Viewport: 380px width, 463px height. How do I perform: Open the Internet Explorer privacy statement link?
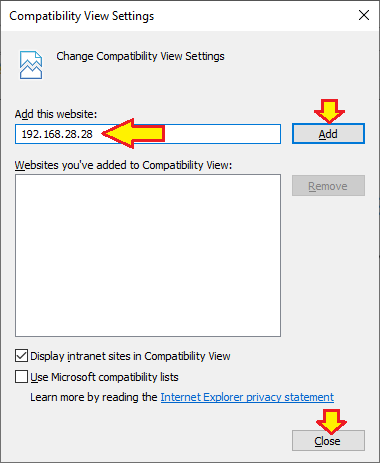tap(247, 397)
